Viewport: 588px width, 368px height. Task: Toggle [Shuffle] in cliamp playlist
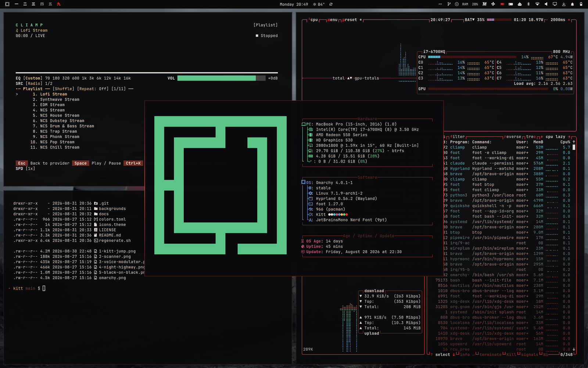63,89
